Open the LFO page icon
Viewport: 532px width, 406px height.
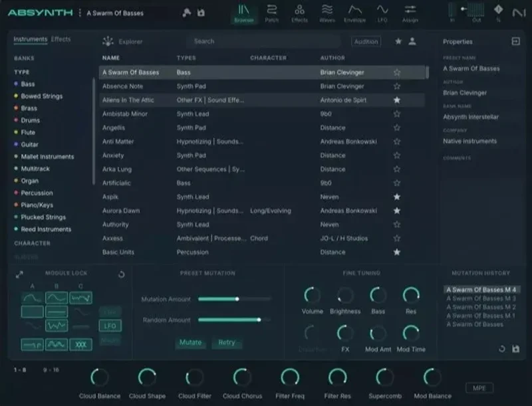382,13
